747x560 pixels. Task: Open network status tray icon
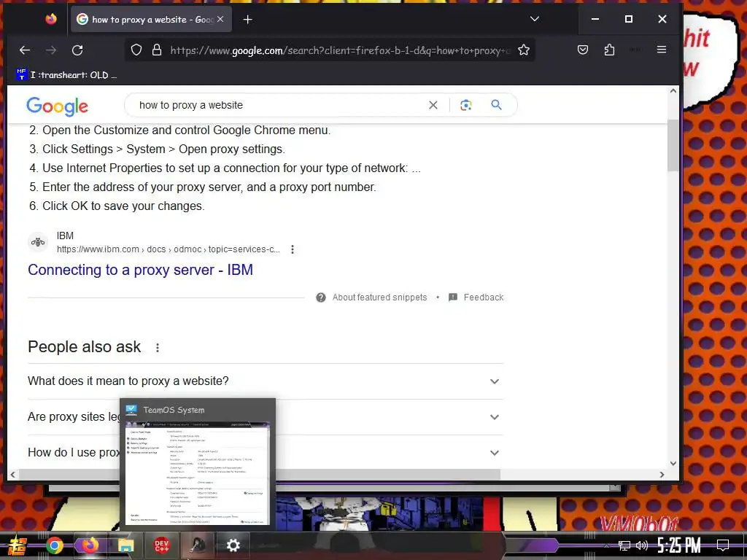tap(624, 545)
